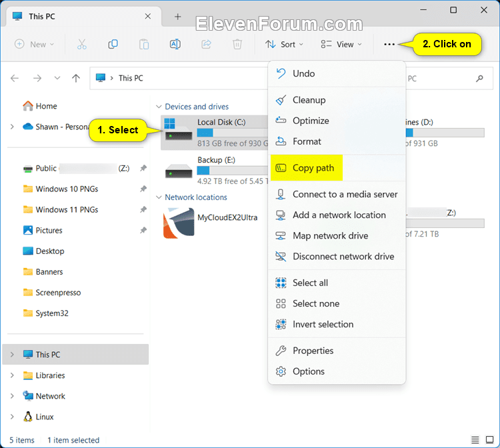Viewport: 500px width, 448px height.
Task: Open the MyCloudEX2Ultra network location
Action: [211, 223]
